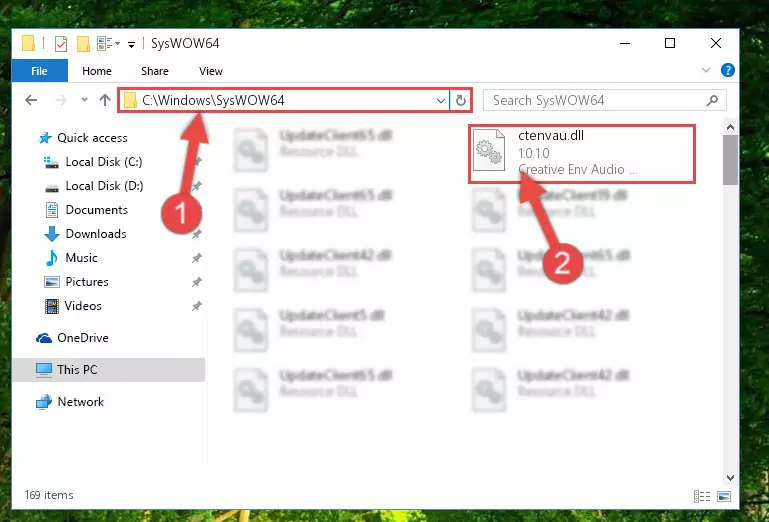Expand the ribbon with the chevron
The image size is (769, 522).
click(x=706, y=70)
